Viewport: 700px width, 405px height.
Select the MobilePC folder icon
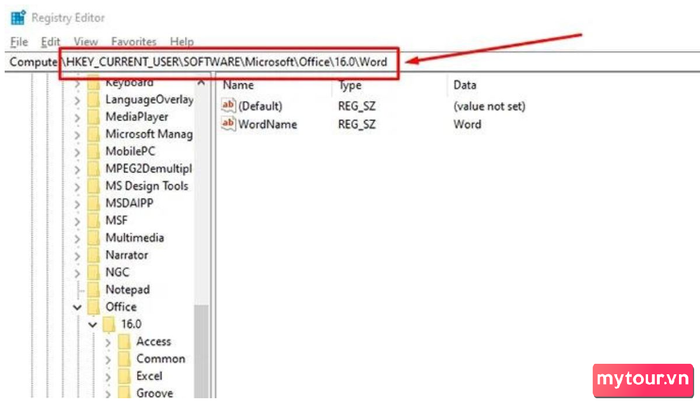point(94,151)
